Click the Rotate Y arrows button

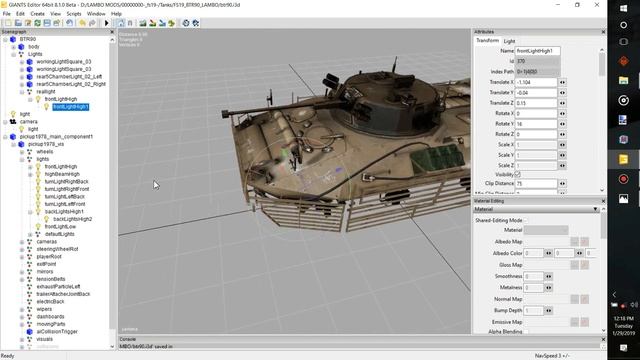tap(562, 124)
